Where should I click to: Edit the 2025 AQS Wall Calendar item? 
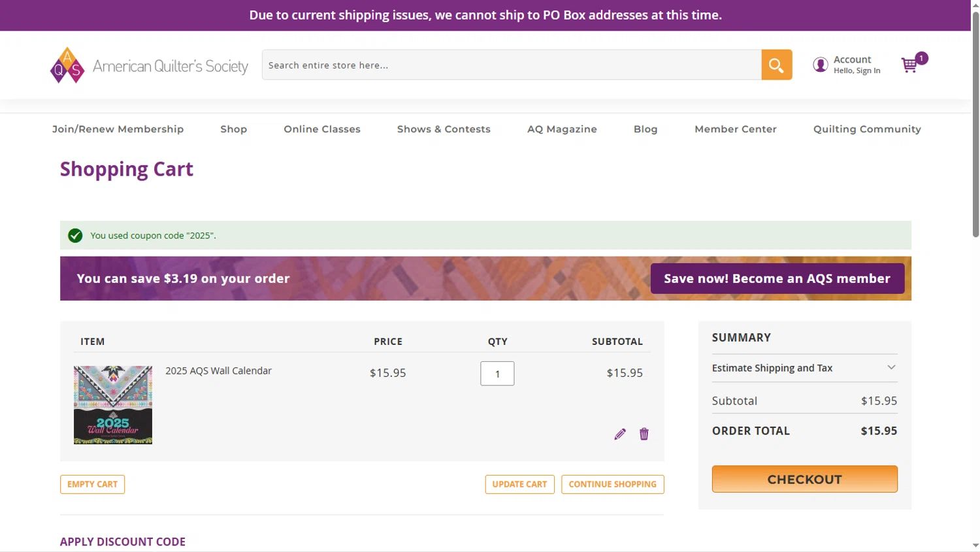[x=620, y=434]
